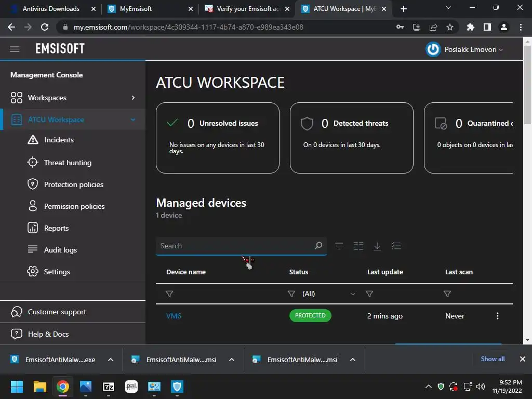Click the Incidents warning triangle icon
Image resolution: width=532 pixels, height=399 pixels.
click(x=33, y=139)
